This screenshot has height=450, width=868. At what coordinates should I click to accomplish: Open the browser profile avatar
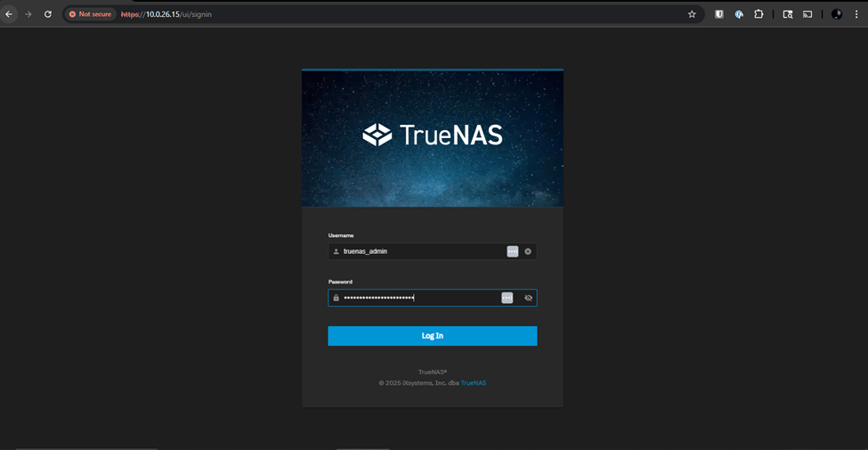tap(836, 14)
